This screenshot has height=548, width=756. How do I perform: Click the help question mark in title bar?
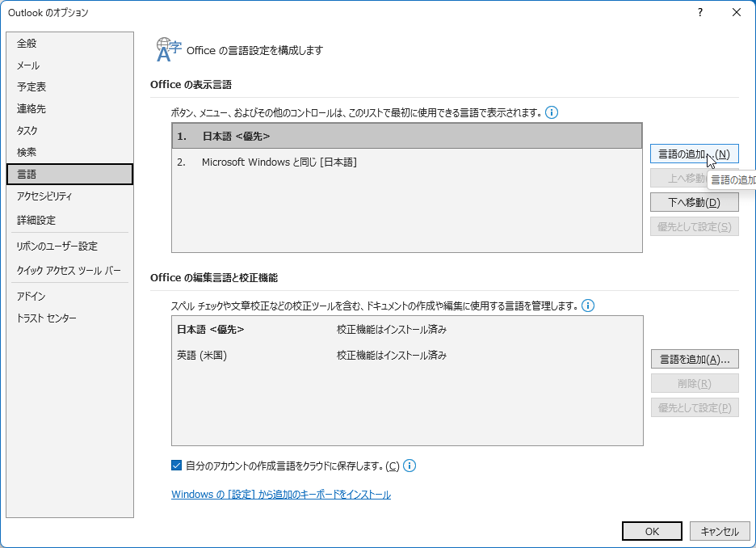click(700, 13)
